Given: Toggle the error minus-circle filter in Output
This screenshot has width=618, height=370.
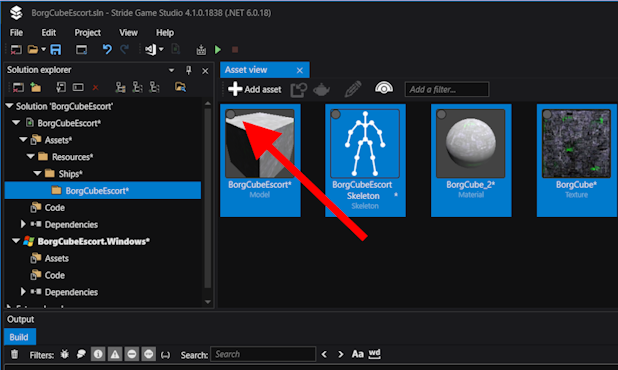Looking at the screenshot, I should (132, 354).
